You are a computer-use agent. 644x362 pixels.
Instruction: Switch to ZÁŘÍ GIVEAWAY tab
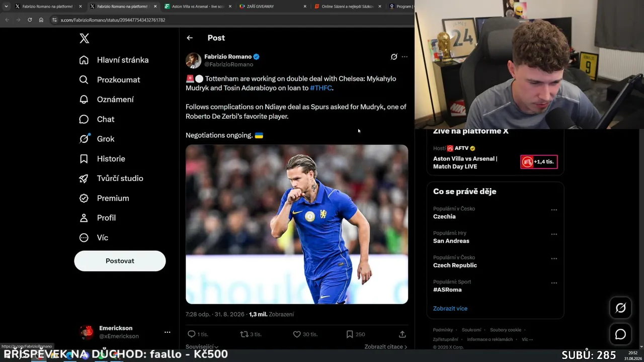[272, 7]
